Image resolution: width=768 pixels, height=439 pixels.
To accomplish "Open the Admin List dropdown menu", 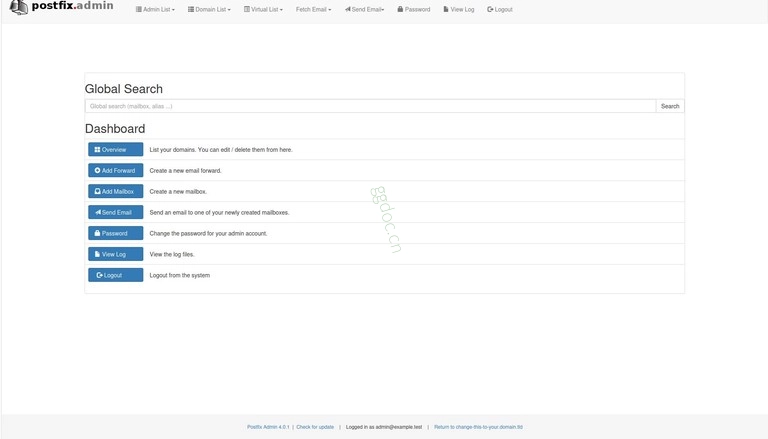I will pos(155,9).
